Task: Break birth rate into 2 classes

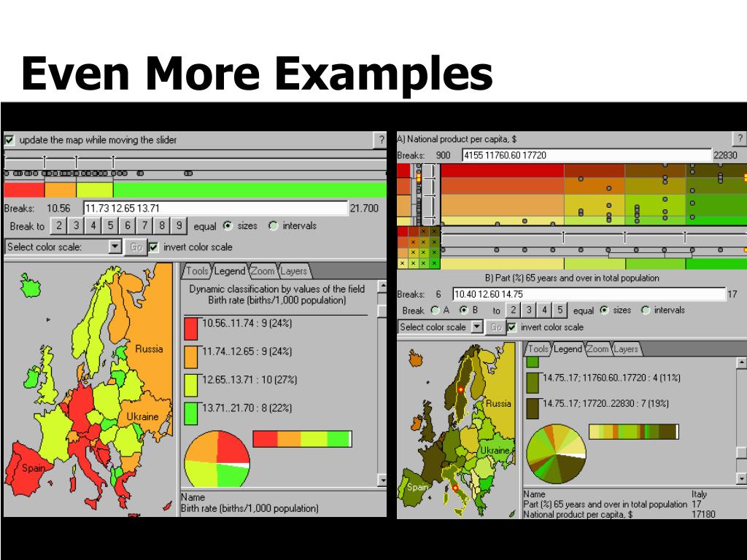Action: pos(58,225)
